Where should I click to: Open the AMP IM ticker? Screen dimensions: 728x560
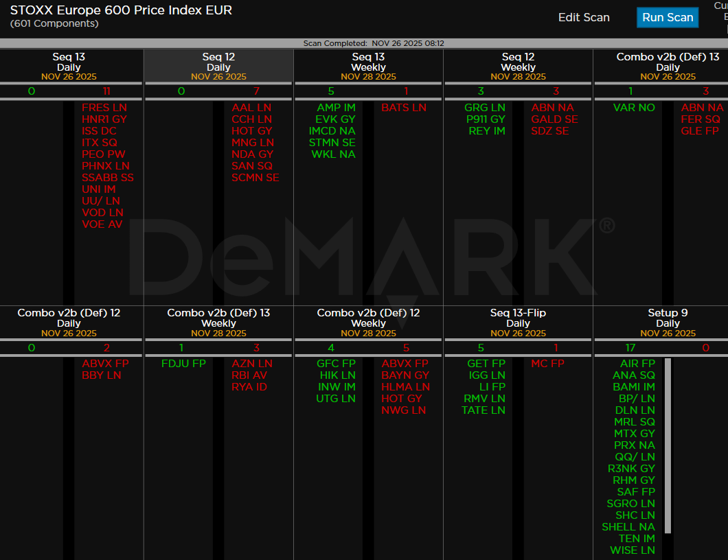336,108
